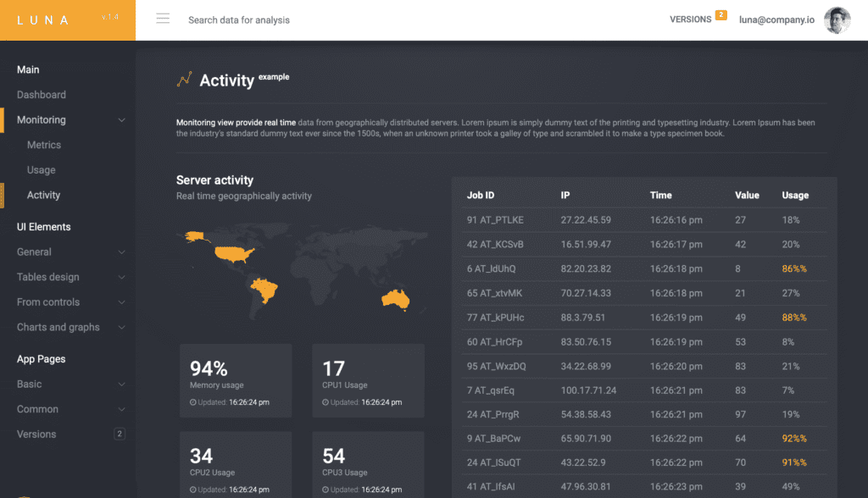
Task: Expand the Basic chevron
Action: click(x=121, y=385)
